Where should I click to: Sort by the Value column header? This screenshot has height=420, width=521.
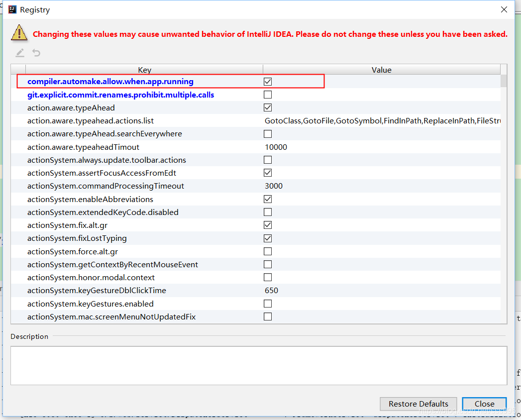click(382, 70)
